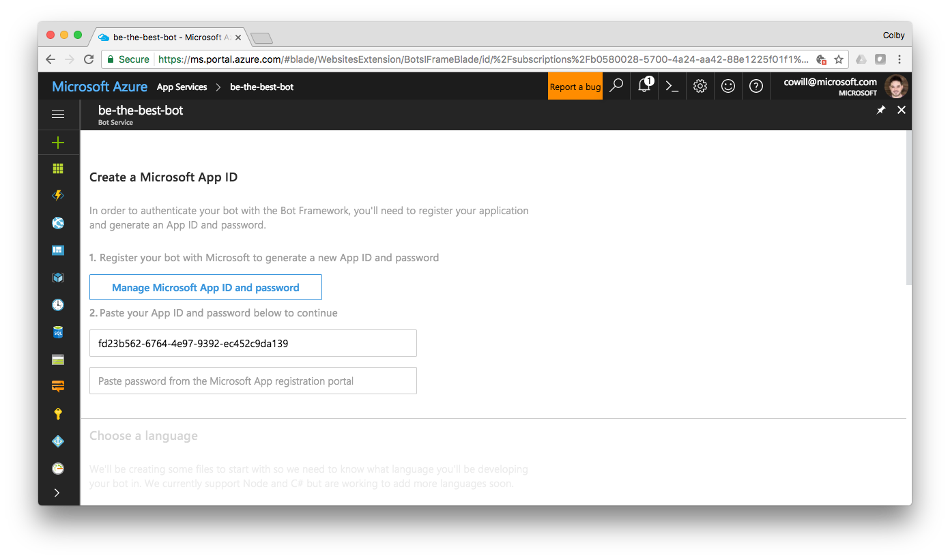This screenshot has height=560, width=950.
Task: Open SQL databases icon in sidebar
Action: coord(58,332)
